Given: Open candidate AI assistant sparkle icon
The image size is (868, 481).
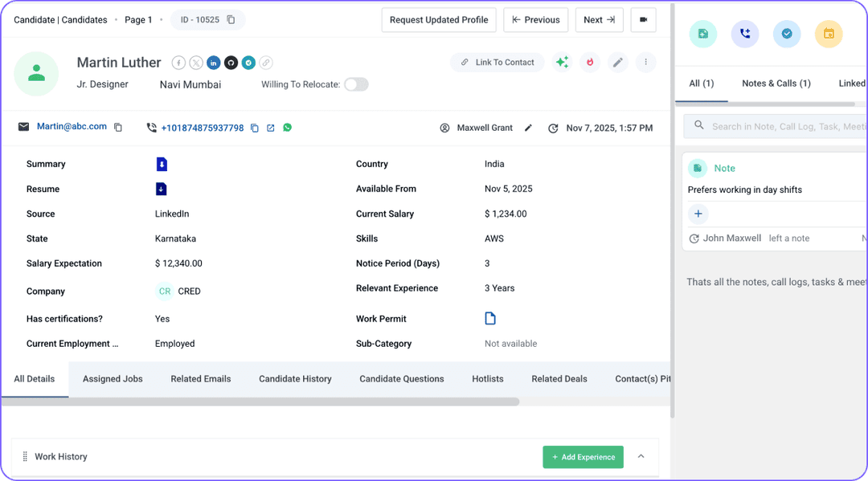Looking at the screenshot, I should tap(562, 62).
